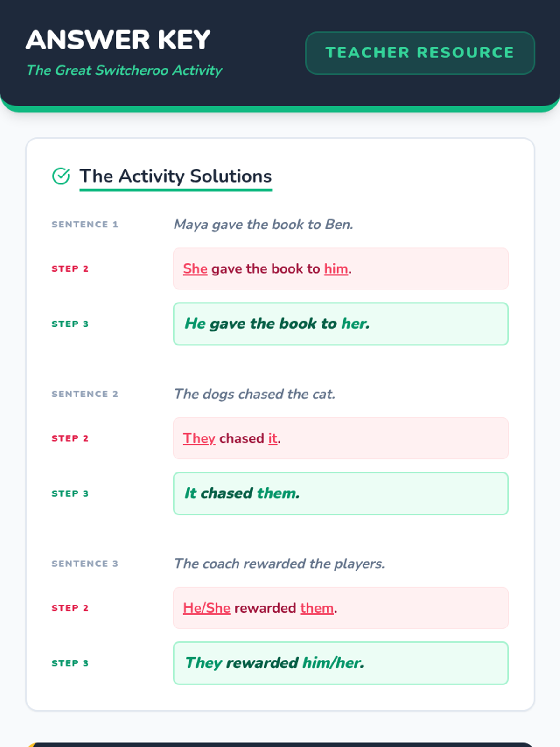The image size is (560, 747).
Task: Click the SENTENCE 3 label
Action: pyautogui.click(x=85, y=564)
